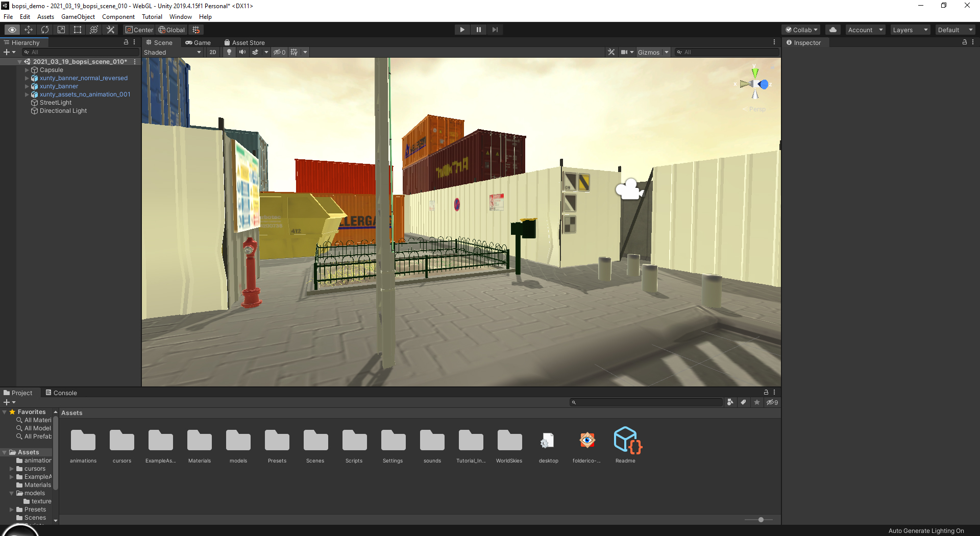Expand the xunty_banner hierarchy item
980x536 pixels.
(26, 86)
